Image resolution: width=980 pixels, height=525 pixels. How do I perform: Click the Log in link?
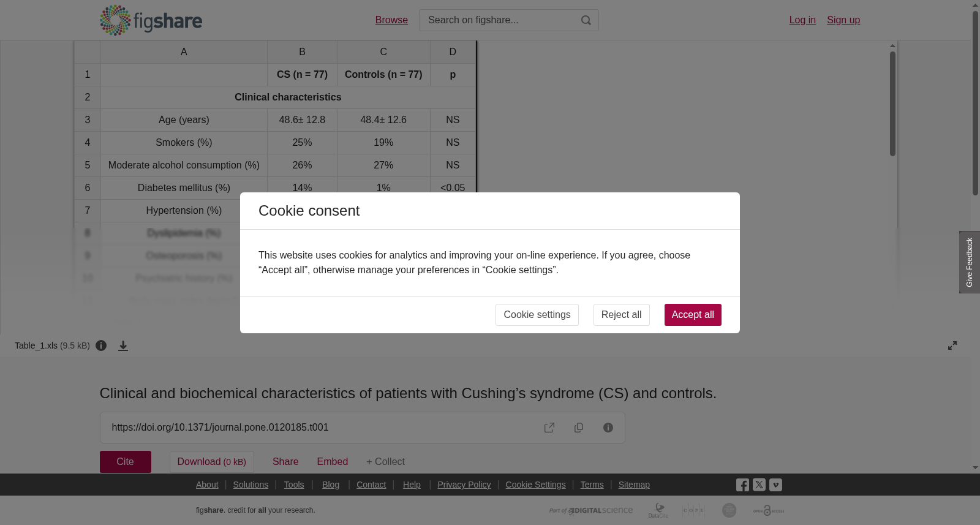[x=802, y=20]
